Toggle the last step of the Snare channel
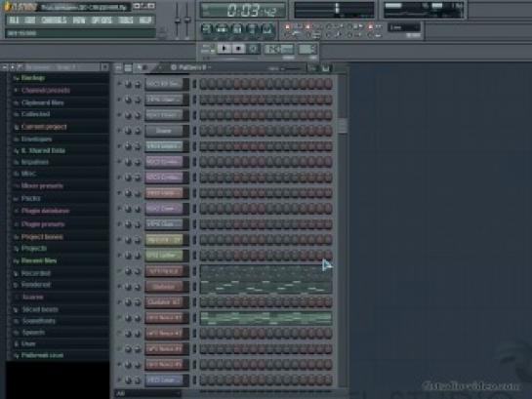The height and width of the screenshot is (399, 532). (328, 131)
